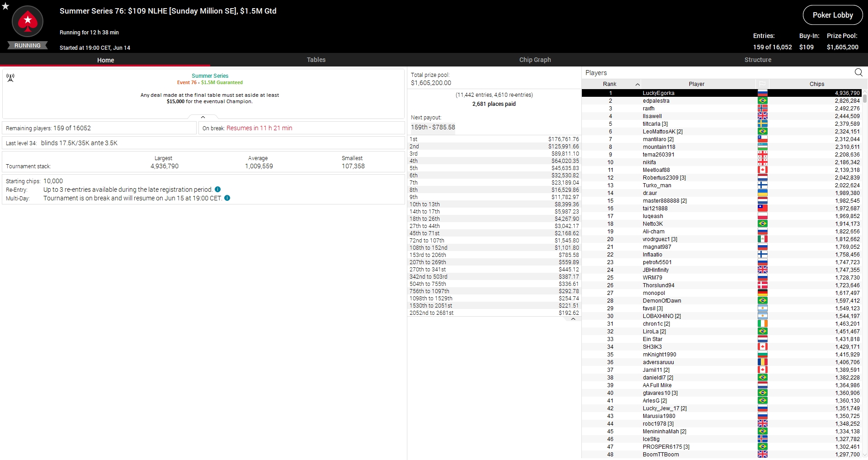Click the flag beside Meetloaf88
The height and width of the screenshot is (460, 868).
coord(762,170)
